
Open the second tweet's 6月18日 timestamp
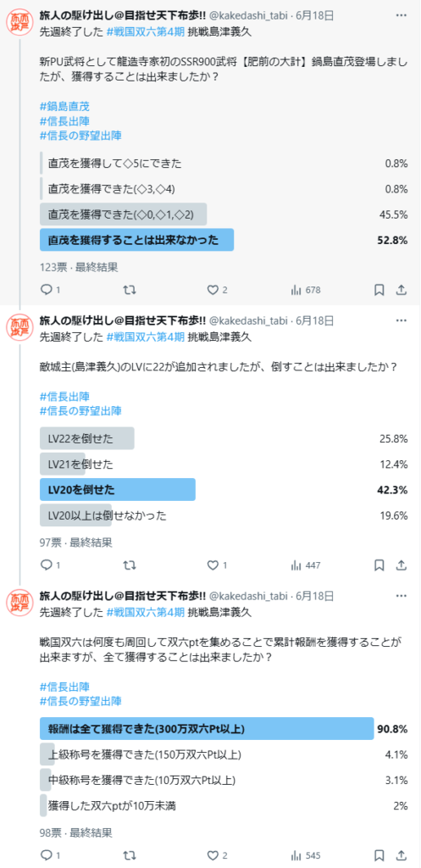click(315, 320)
